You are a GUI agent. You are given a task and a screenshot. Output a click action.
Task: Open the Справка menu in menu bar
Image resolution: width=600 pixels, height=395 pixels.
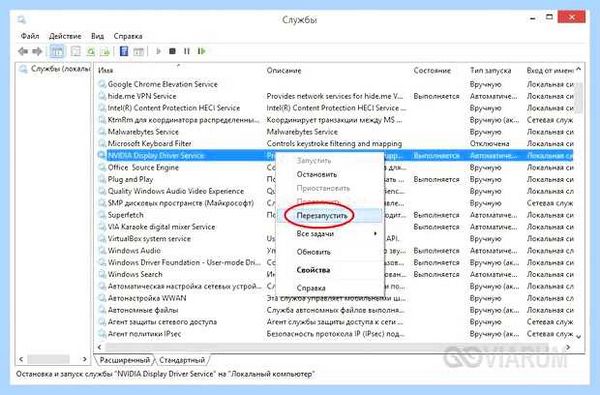coord(128,36)
